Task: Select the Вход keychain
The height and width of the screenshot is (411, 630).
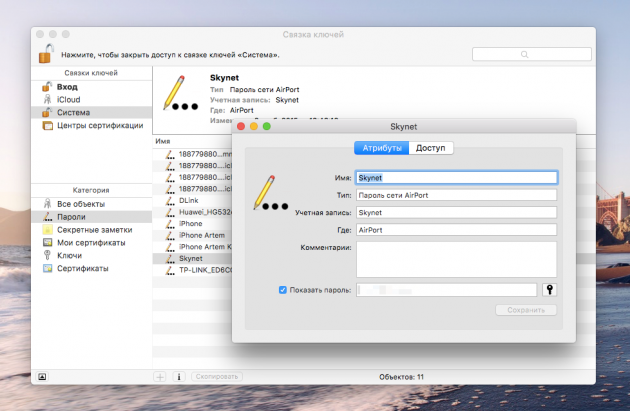Action: pos(67,87)
